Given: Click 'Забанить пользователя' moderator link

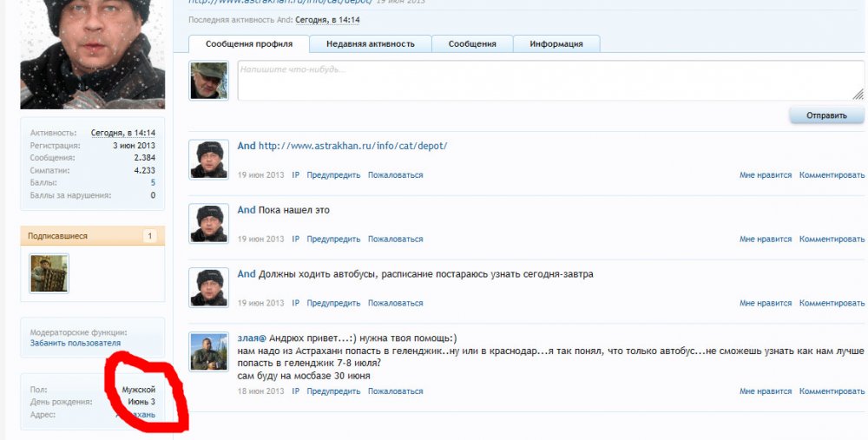Looking at the screenshot, I should click(x=76, y=343).
